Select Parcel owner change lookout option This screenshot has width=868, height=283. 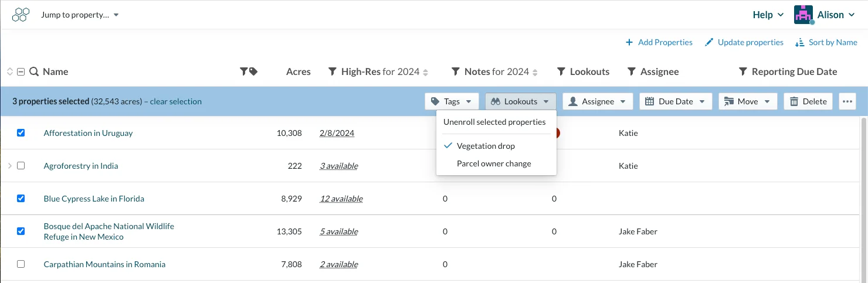click(x=494, y=163)
